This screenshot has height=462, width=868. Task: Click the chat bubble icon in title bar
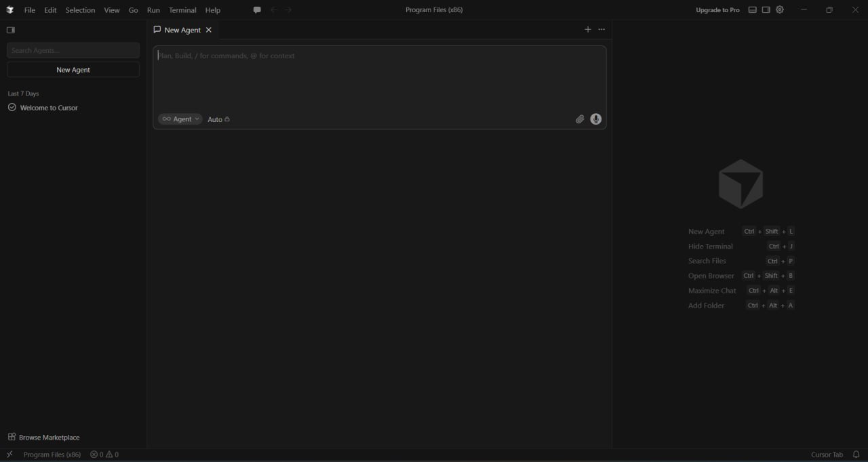click(257, 10)
